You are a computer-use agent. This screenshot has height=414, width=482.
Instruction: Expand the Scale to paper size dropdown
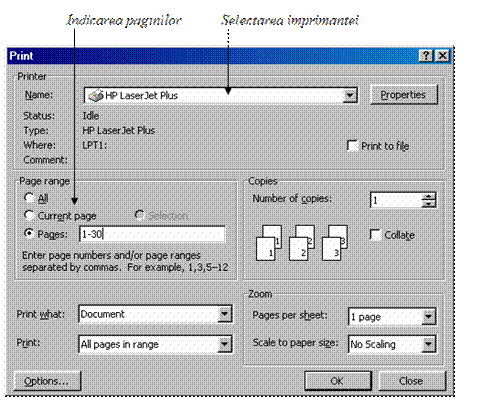(x=428, y=344)
